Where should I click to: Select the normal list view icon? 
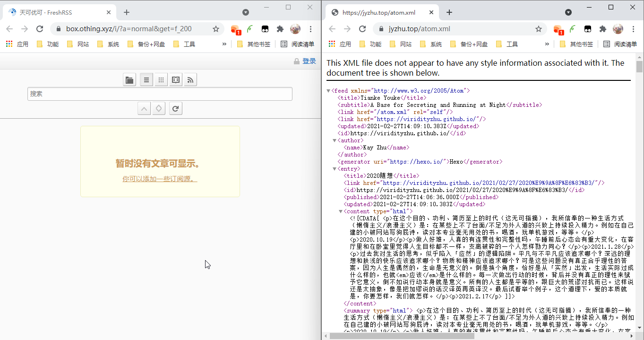pos(146,79)
